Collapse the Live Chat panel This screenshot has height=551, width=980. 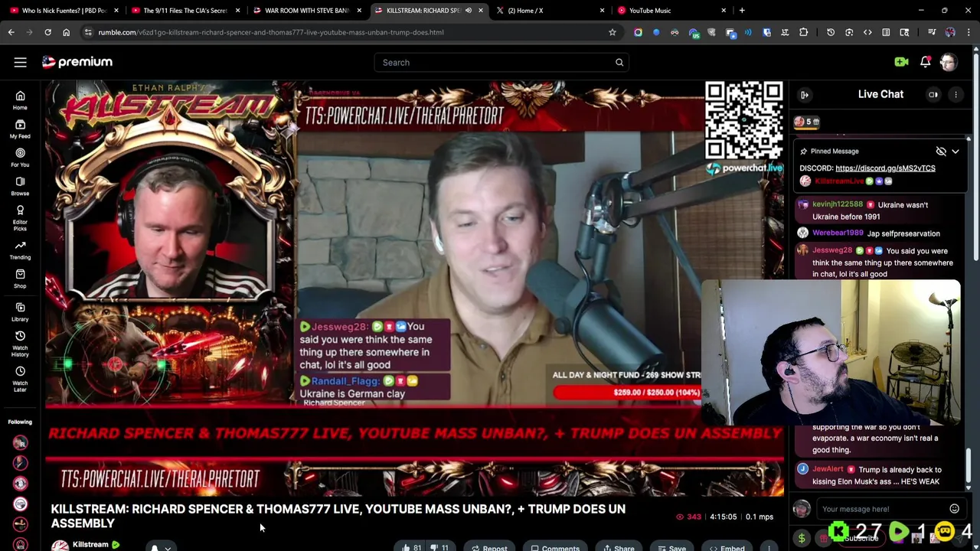805,95
